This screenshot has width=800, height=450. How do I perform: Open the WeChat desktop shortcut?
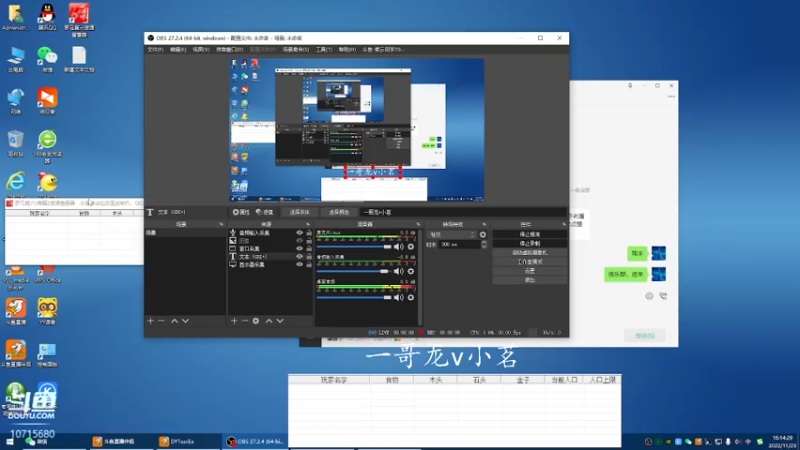[x=47, y=59]
